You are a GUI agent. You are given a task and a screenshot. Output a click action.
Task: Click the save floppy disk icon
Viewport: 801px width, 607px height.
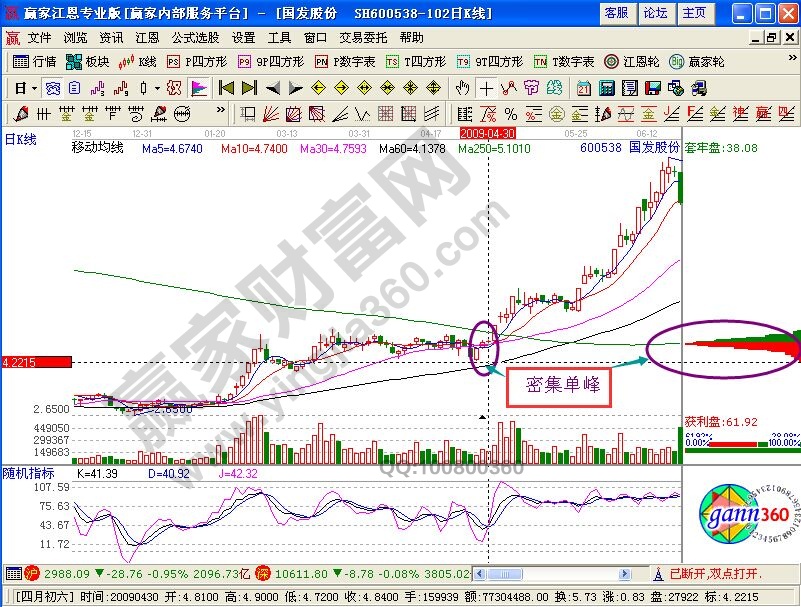coord(650,88)
